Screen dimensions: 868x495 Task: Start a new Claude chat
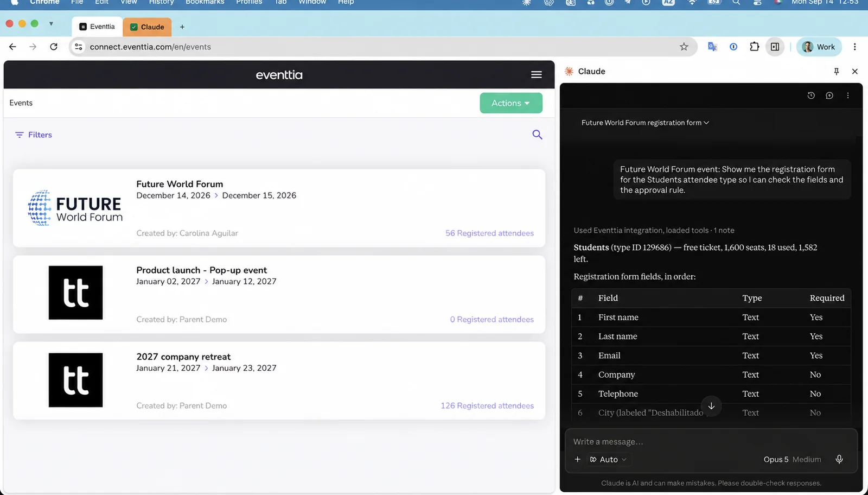coord(829,96)
